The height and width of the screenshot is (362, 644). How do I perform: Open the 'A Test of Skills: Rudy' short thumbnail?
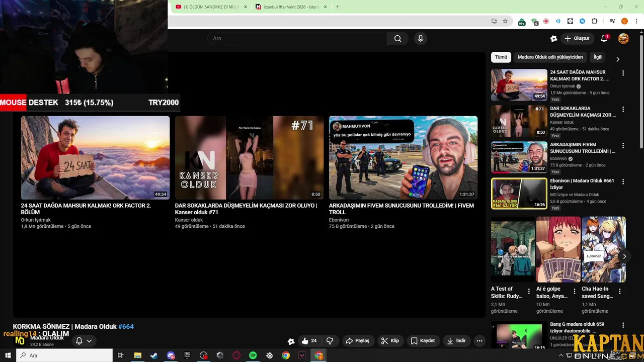click(x=513, y=249)
